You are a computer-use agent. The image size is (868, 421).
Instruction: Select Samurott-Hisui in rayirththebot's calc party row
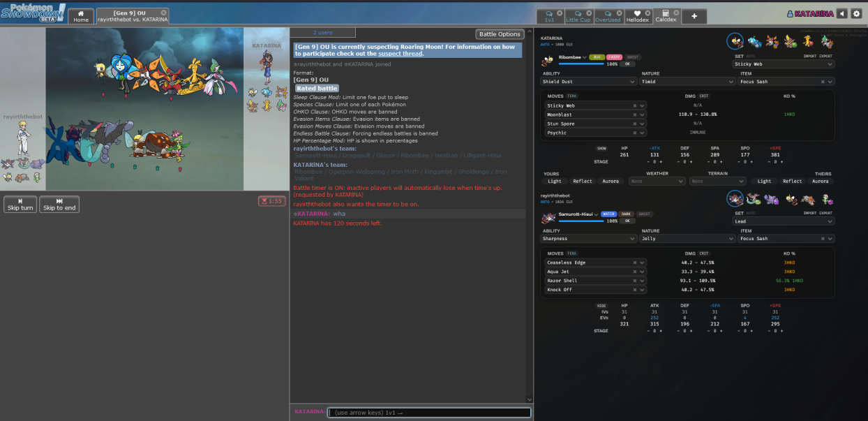735,199
